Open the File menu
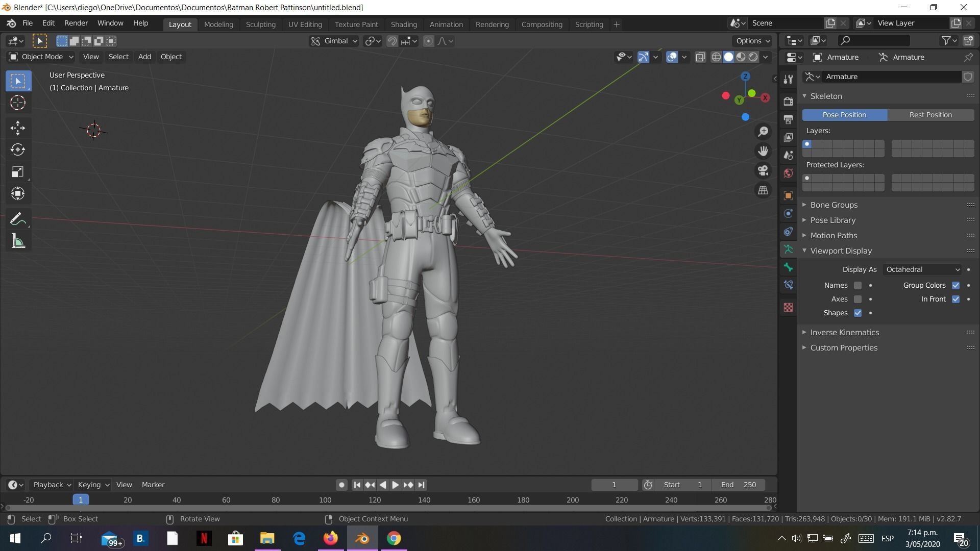Image resolution: width=980 pixels, height=551 pixels. coord(28,23)
